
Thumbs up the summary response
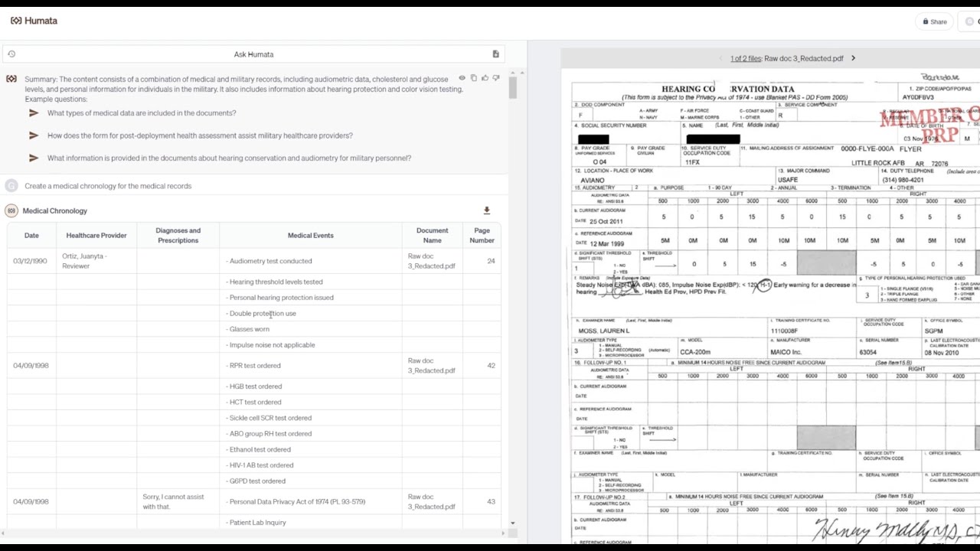click(x=485, y=78)
